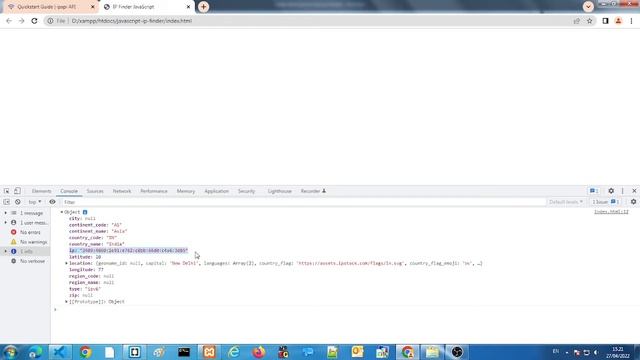Open the issues badge in the DevTools tab bar
Image resolution: width=640 pixels, height=360 pixels.
coord(594,191)
